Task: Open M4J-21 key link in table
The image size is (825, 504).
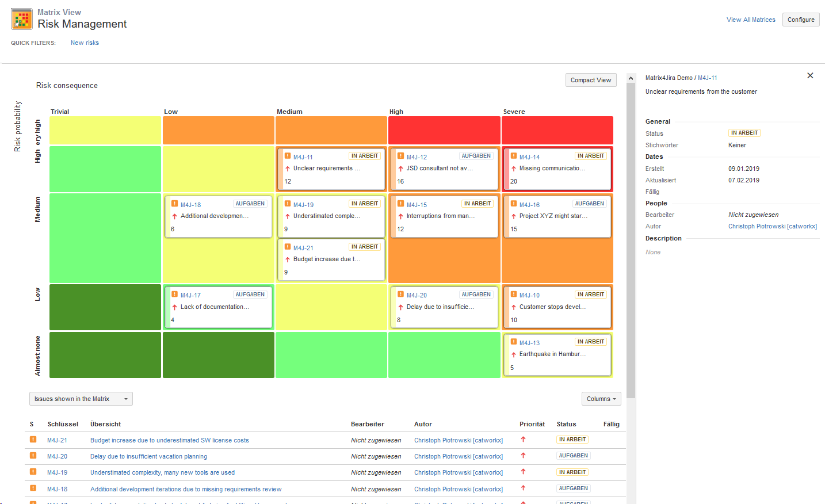Action: coord(57,440)
